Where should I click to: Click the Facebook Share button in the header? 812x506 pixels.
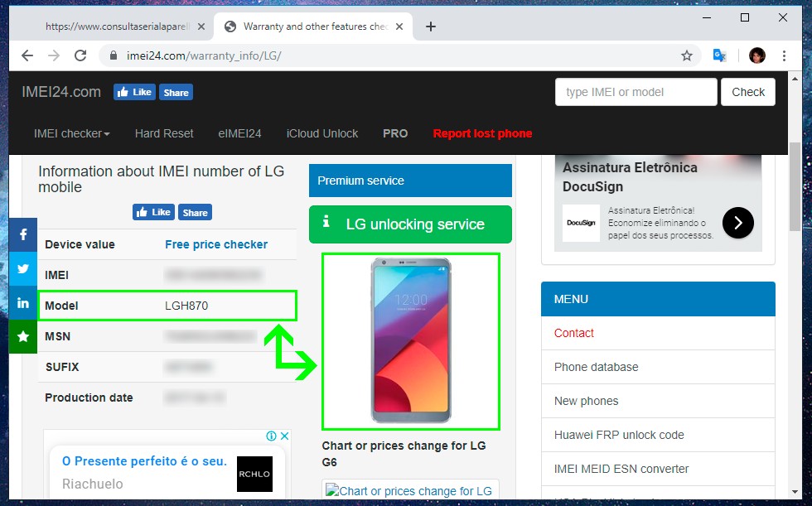pos(176,92)
